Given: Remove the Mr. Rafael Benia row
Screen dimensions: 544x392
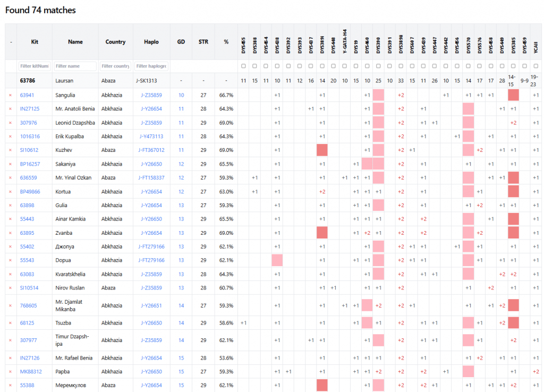Looking at the screenshot, I should [10, 358].
